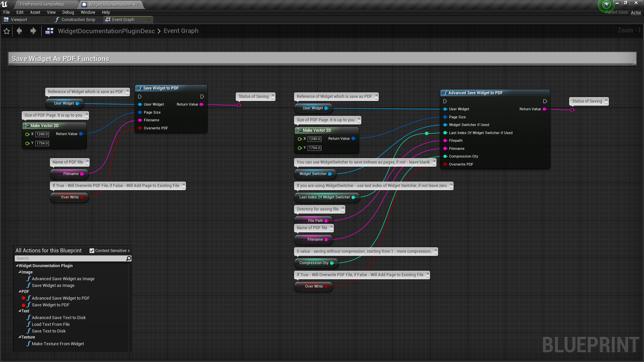Click Widget Switcher if Used pin

(445, 125)
